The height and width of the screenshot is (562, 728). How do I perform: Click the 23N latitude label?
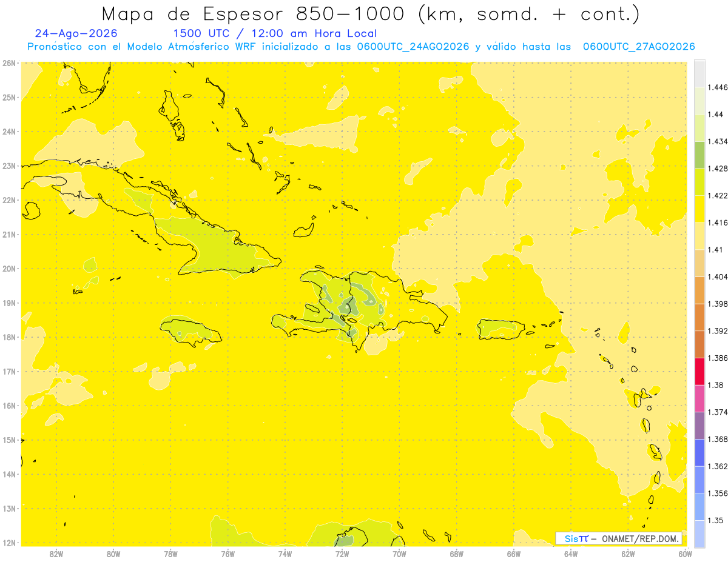9,166
